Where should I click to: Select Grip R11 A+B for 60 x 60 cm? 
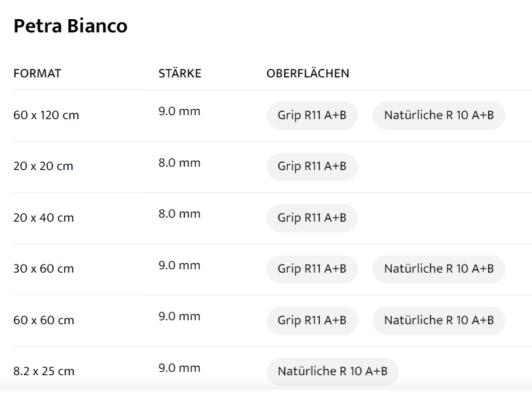(312, 320)
